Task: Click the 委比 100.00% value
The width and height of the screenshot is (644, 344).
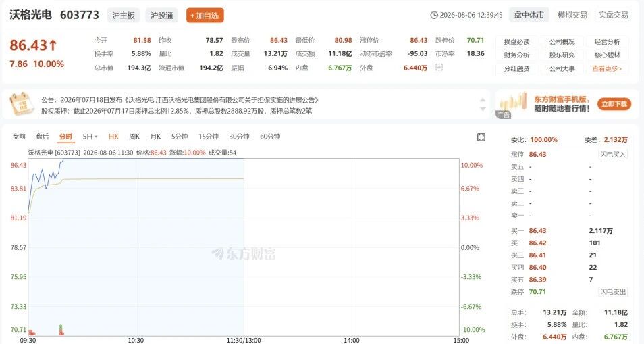Action: (x=544, y=140)
